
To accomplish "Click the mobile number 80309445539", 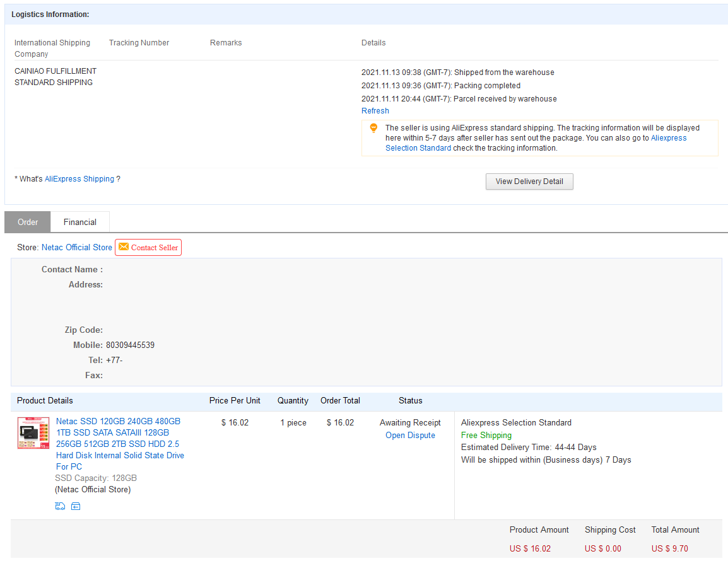I will pyautogui.click(x=130, y=345).
